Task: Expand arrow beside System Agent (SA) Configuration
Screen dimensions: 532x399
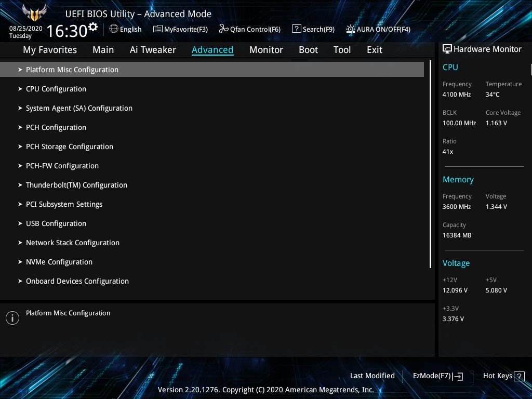Action: (x=20, y=108)
